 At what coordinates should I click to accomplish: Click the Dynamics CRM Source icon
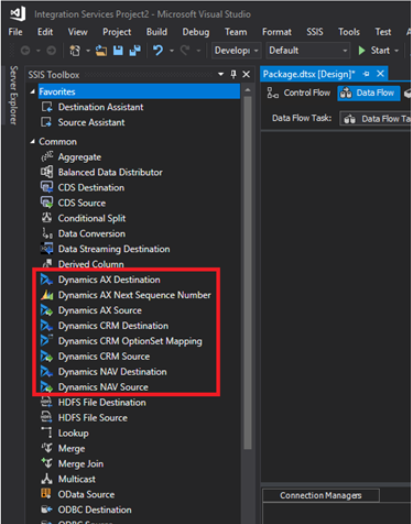point(47,356)
